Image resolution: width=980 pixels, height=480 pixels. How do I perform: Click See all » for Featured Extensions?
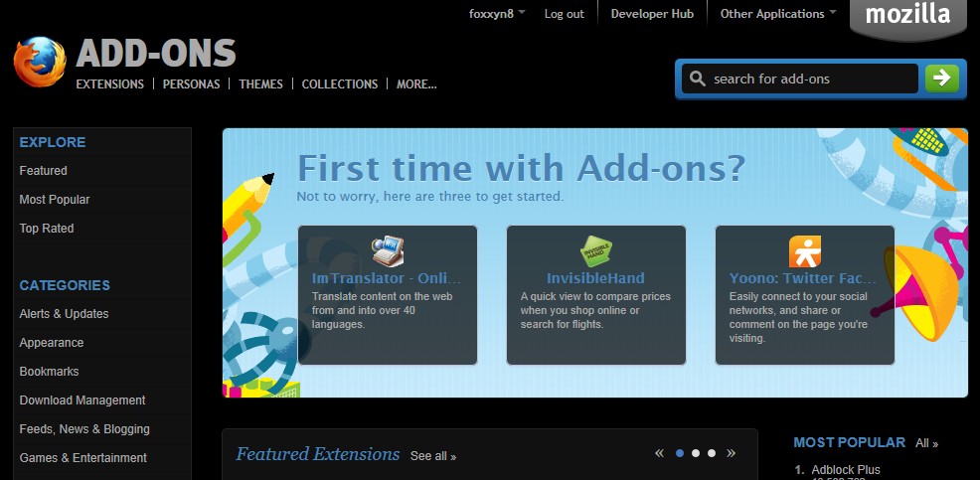[x=433, y=456]
